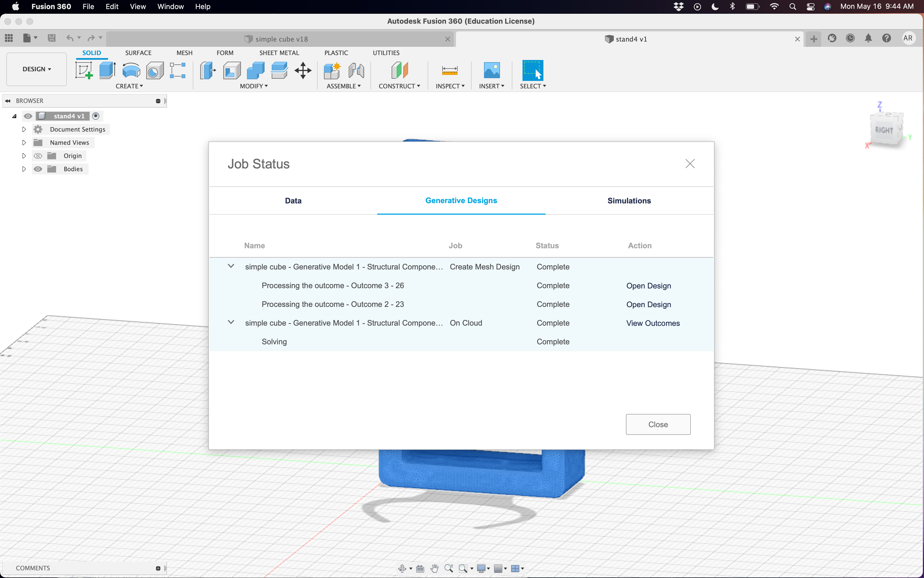Switch to the SHEET METAL ribbon tab
The height and width of the screenshot is (578, 924).
click(x=279, y=53)
